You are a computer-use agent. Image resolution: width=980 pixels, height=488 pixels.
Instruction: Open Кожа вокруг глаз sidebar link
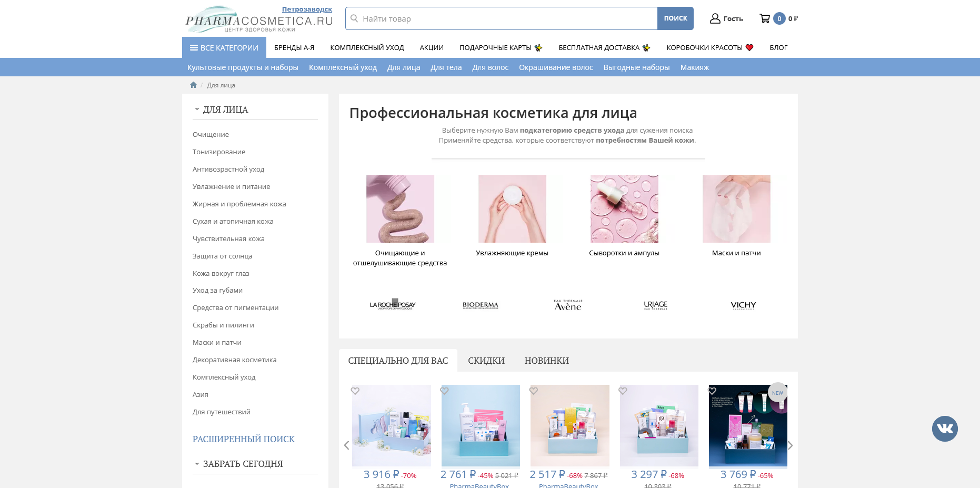(x=221, y=273)
